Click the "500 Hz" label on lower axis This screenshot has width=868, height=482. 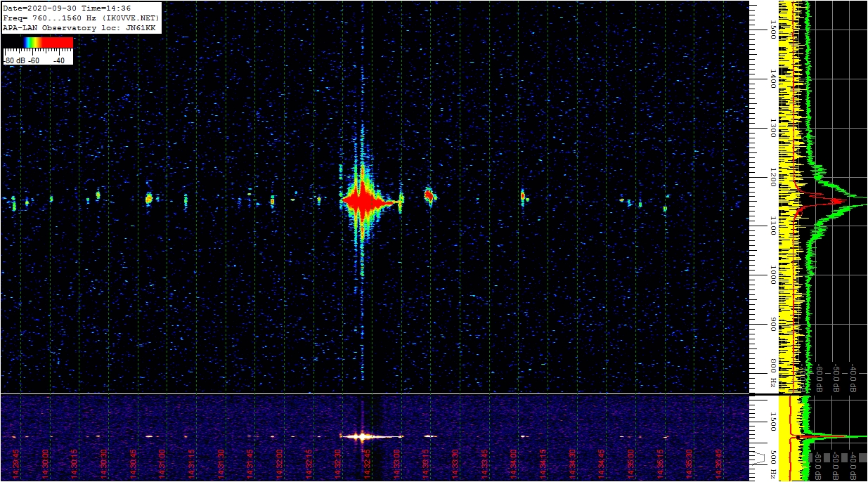(x=773, y=464)
